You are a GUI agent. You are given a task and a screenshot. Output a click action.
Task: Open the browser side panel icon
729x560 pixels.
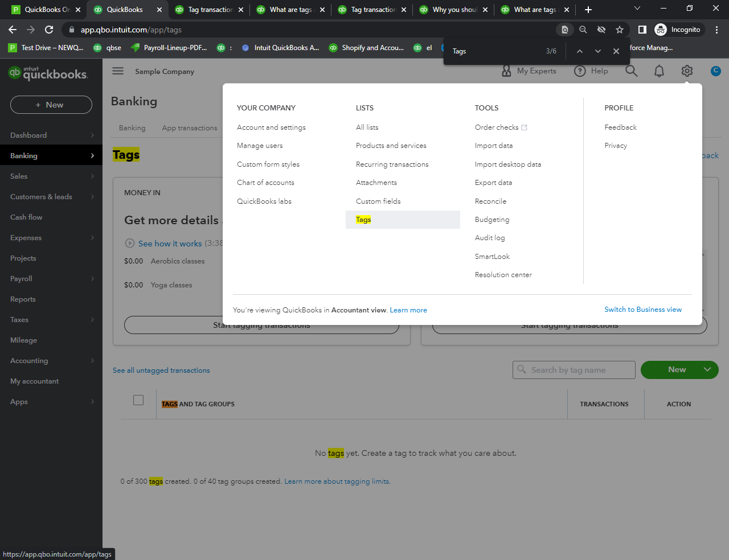tap(642, 30)
